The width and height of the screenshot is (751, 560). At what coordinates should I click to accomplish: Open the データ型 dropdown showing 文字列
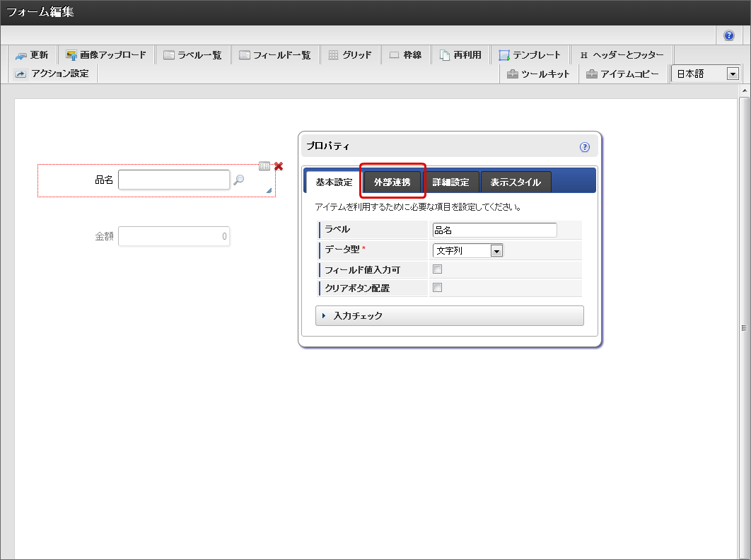click(467, 250)
